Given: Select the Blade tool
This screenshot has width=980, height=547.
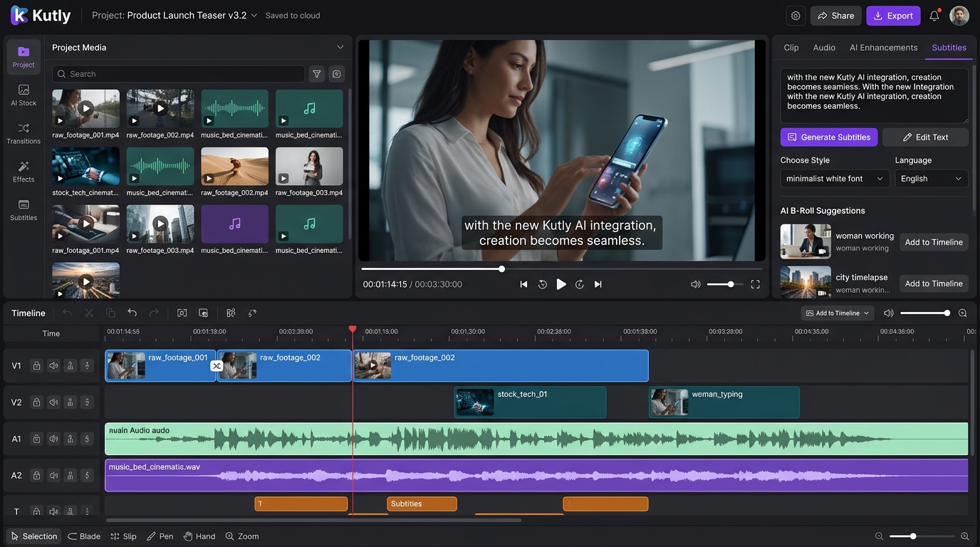Looking at the screenshot, I should pyautogui.click(x=84, y=536).
